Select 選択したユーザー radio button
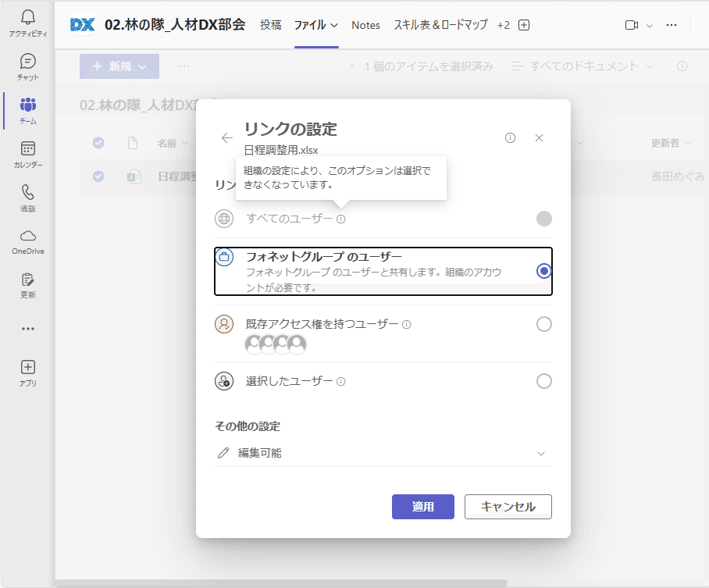 coord(544,381)
